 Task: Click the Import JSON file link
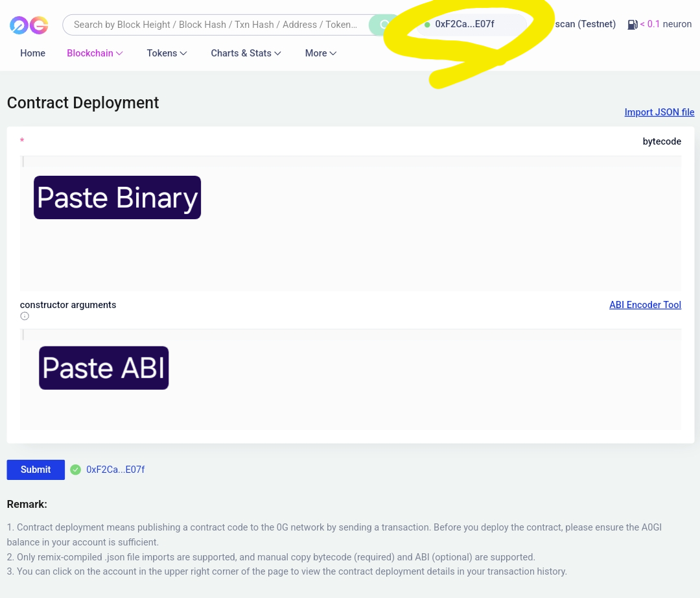tap(659, 112)
